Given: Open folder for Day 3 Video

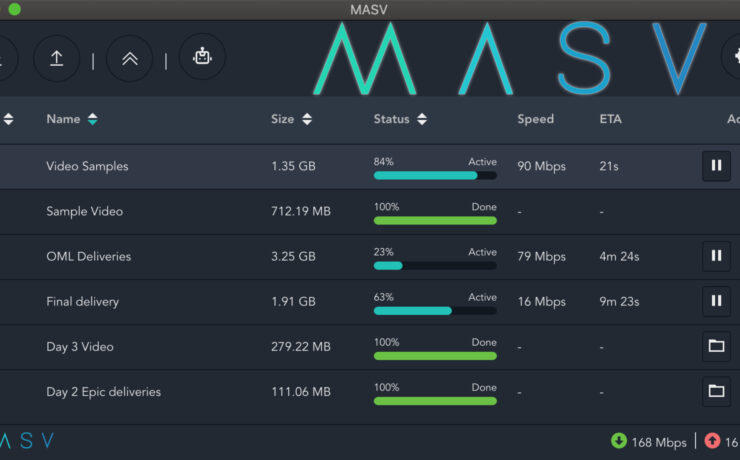Looking at the screenshot, I should pyautogui.click(x=716, y=346).
